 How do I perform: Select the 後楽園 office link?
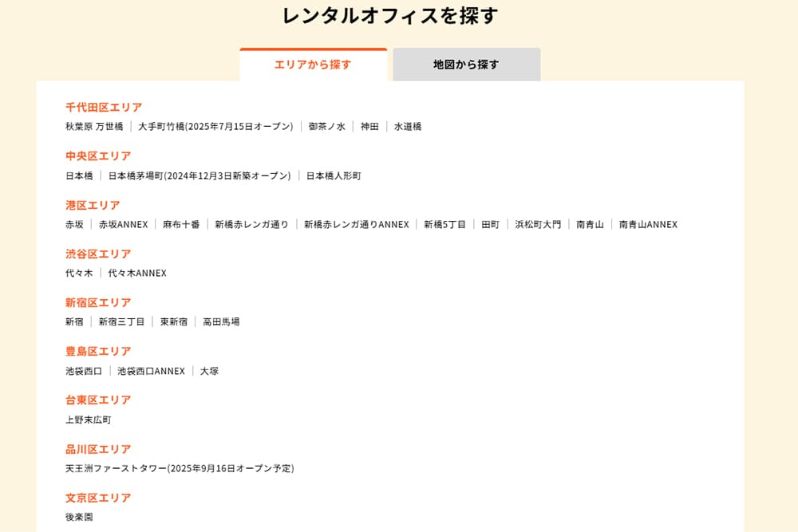click(79, 518)
